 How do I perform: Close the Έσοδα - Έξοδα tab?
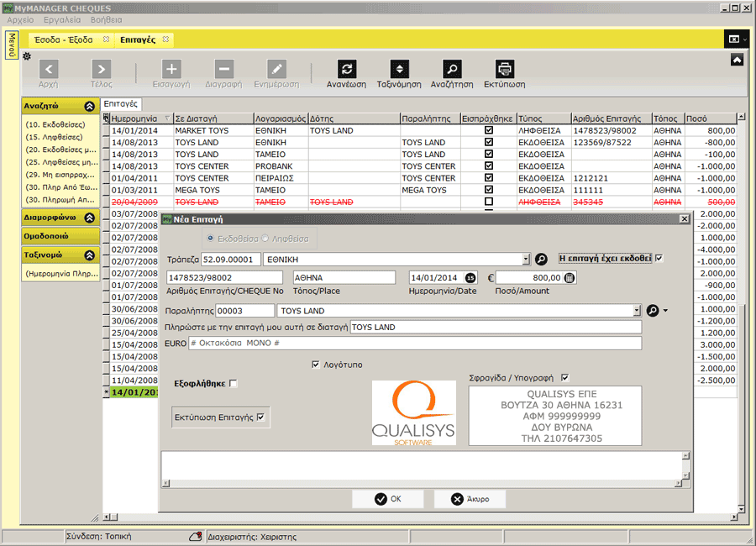106,39
